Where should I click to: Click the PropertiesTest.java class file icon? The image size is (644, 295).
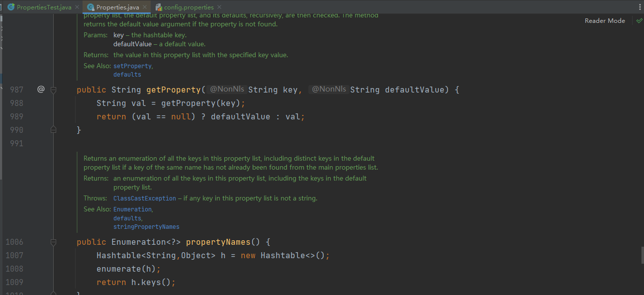pos(11,7)
